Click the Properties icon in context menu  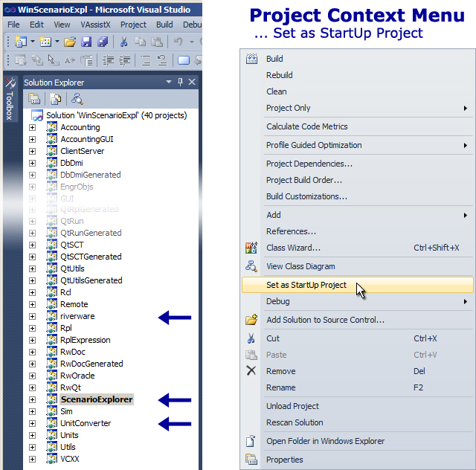251,460
